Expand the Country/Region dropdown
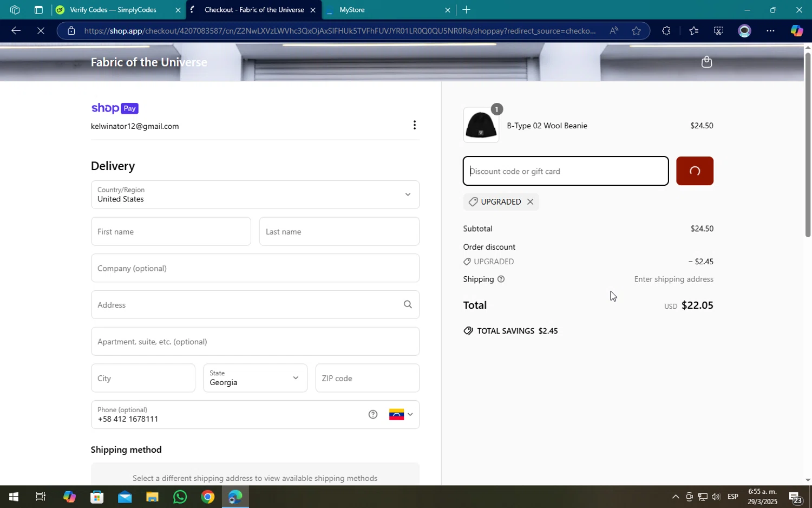This screenshot has width=812, height=508. click(255, 194)
